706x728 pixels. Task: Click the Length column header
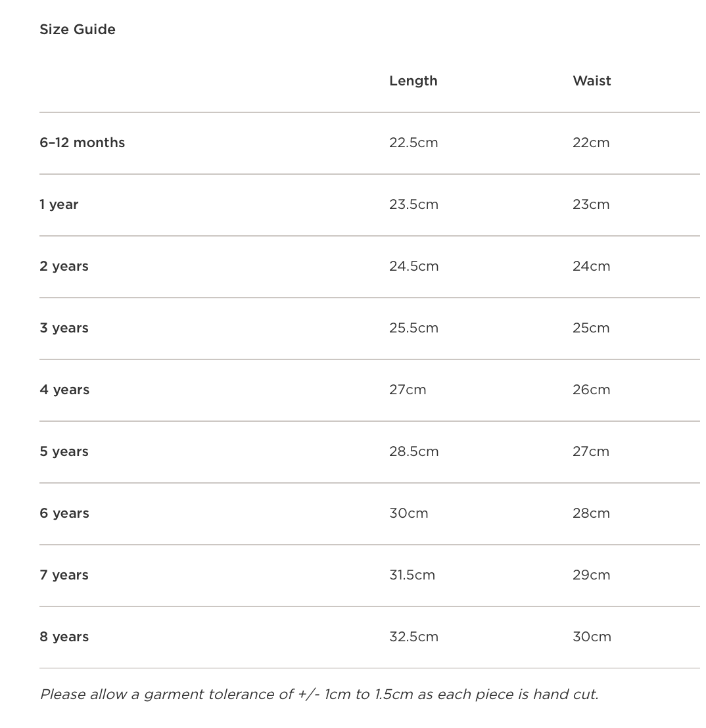[413, 81]
